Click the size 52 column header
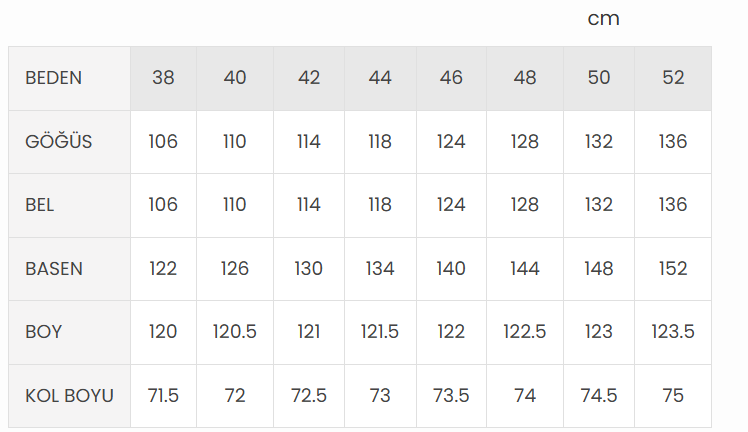Image resolution: width=748 pixels, height=432 pixels. pyautogui.click(x=673, y=78)
